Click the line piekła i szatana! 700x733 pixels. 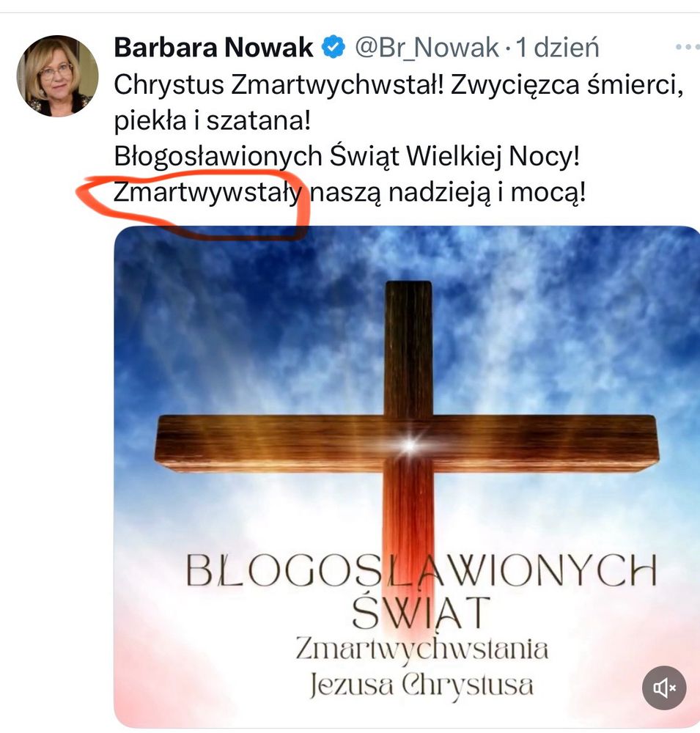[x=213, y=121]
